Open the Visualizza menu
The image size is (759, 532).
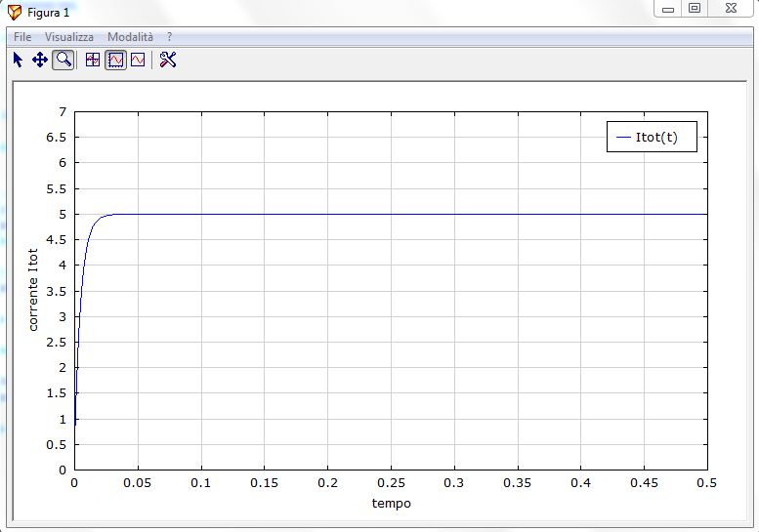point(69,36)
